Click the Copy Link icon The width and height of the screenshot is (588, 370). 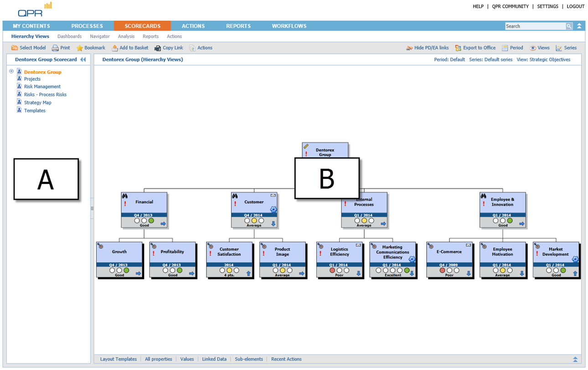point(158,48)
